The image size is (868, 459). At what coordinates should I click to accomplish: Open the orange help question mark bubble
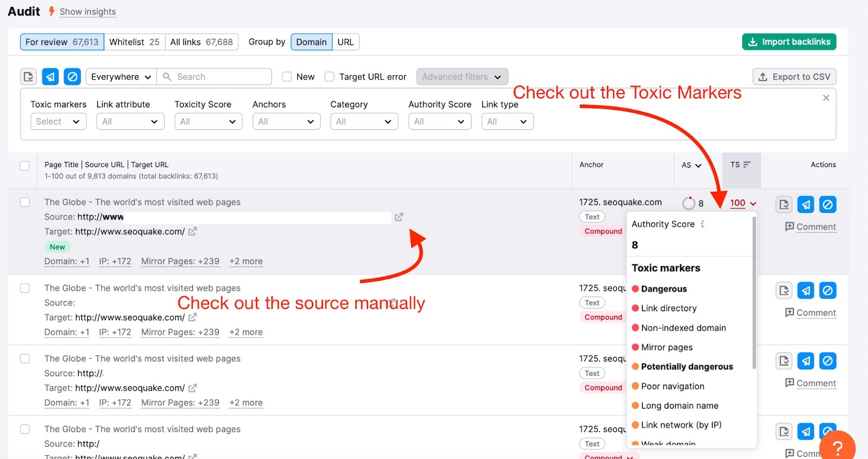click(838, 447)
